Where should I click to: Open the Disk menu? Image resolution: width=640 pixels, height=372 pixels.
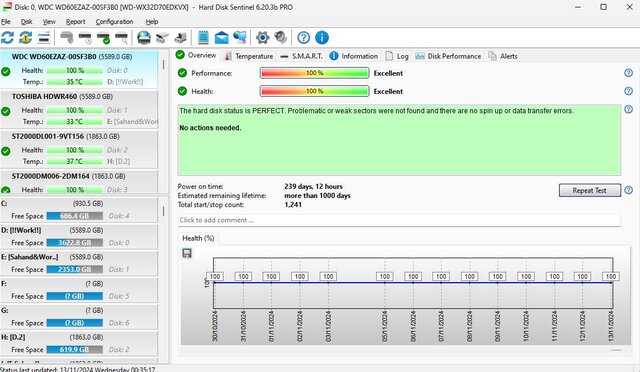tap(27, 22)
